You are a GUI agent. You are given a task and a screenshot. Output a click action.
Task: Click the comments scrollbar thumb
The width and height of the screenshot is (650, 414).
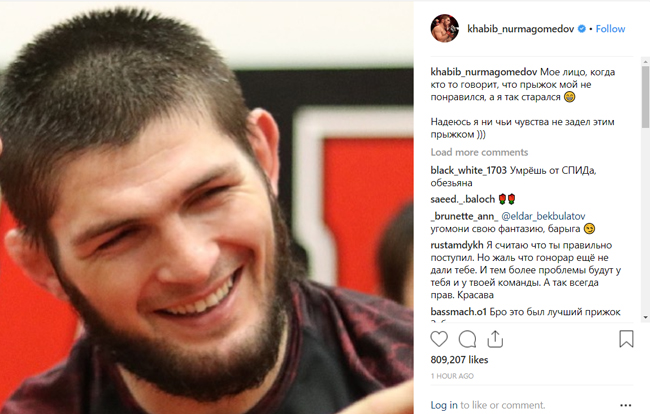pyautogui.click(x=645, y=97)
